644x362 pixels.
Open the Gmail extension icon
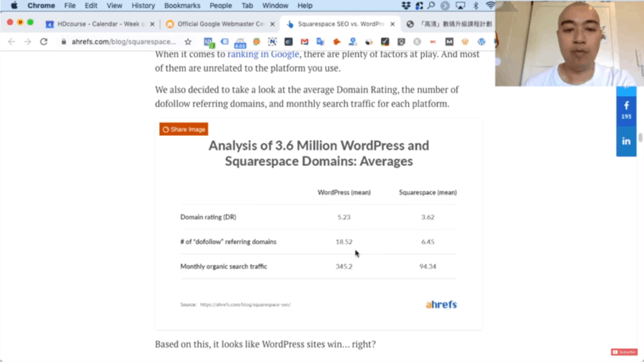coord(304,41)
